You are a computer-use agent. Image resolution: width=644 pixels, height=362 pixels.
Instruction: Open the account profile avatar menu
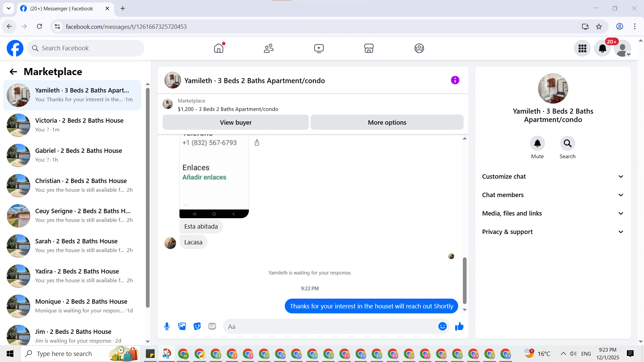pyautogui.click(x=623, y=49)
